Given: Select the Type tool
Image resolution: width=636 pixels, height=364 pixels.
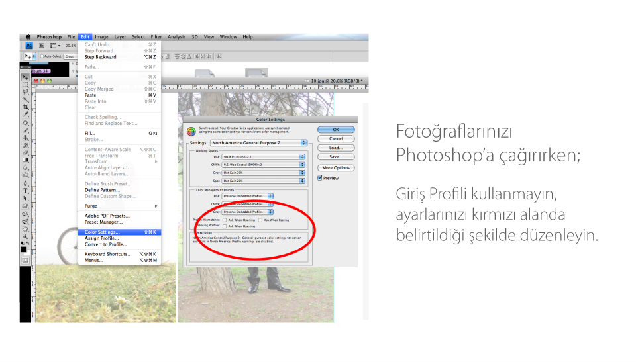Looking at the screenshot, I should [25, 191].
